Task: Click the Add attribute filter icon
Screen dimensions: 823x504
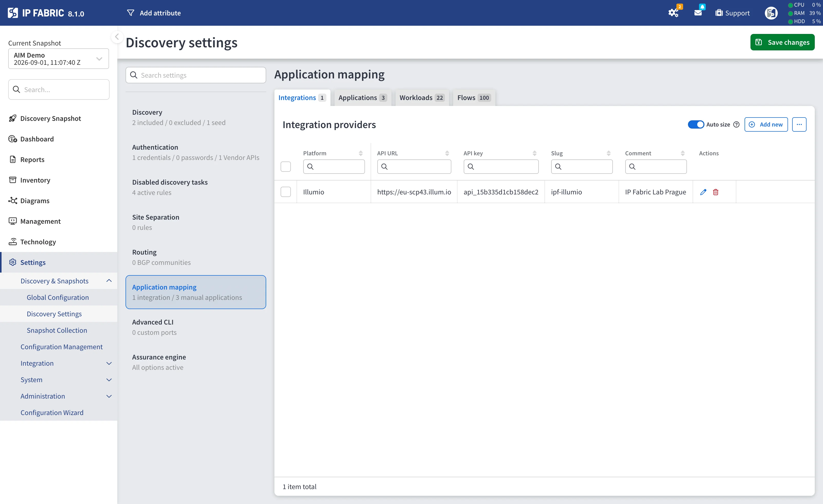Action: click(131, 13)
